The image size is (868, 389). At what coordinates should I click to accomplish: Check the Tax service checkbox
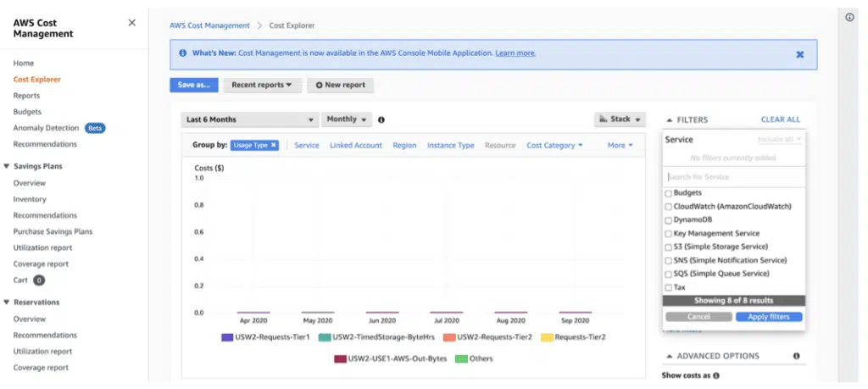click(x=668, y=288)
